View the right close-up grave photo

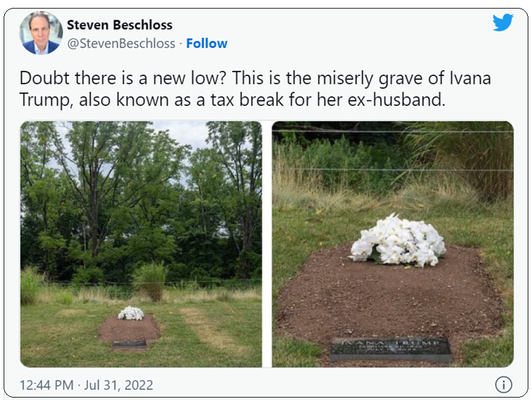[393, 244]
